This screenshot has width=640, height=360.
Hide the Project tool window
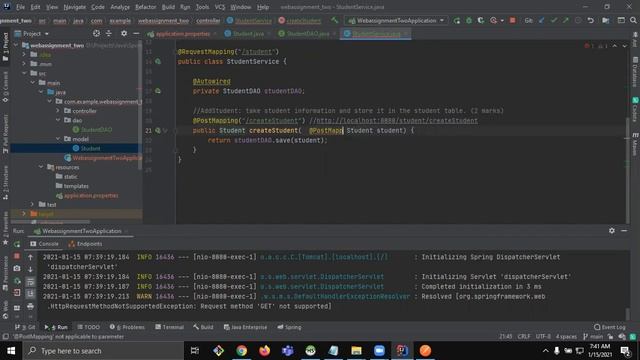[136, 33]
